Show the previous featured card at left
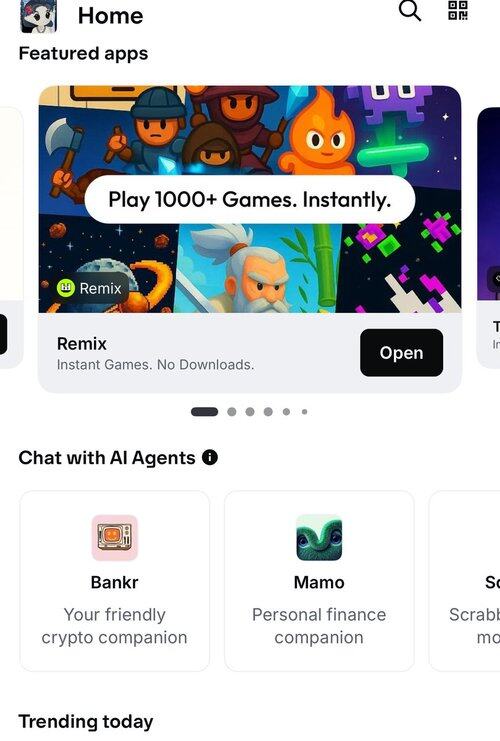The width and height of the screenshot is (500, 741). (x=11, y=238)
